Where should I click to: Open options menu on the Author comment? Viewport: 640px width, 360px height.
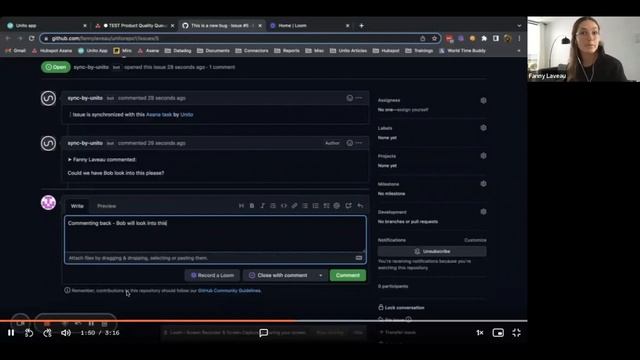coord(359,143)
